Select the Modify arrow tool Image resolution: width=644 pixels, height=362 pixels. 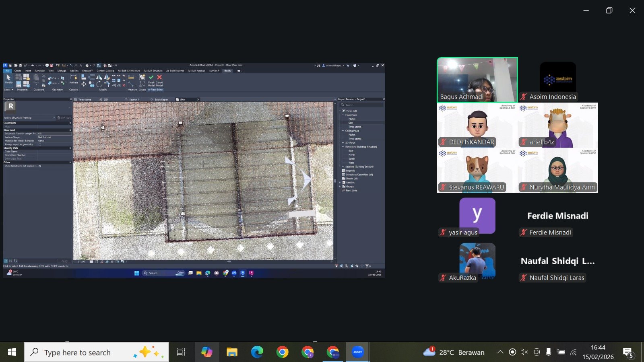[8, 78]
